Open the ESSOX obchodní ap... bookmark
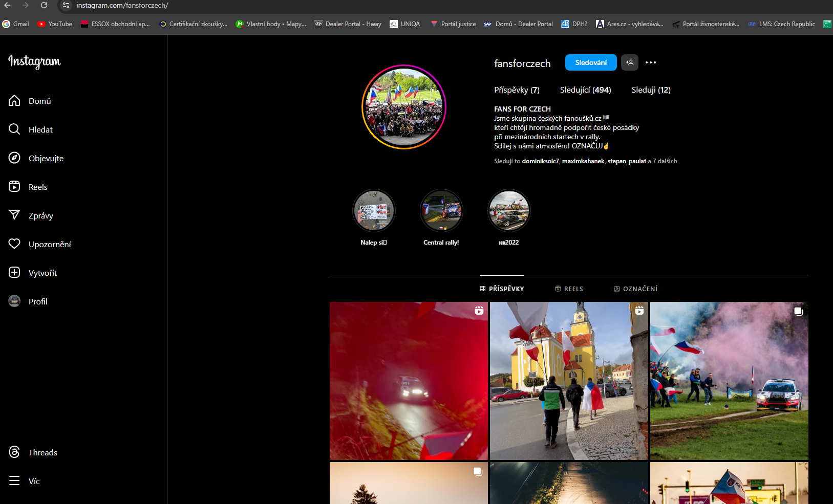Image resolution: width=833 pixels, height=504 pixels. coord(115,24)
